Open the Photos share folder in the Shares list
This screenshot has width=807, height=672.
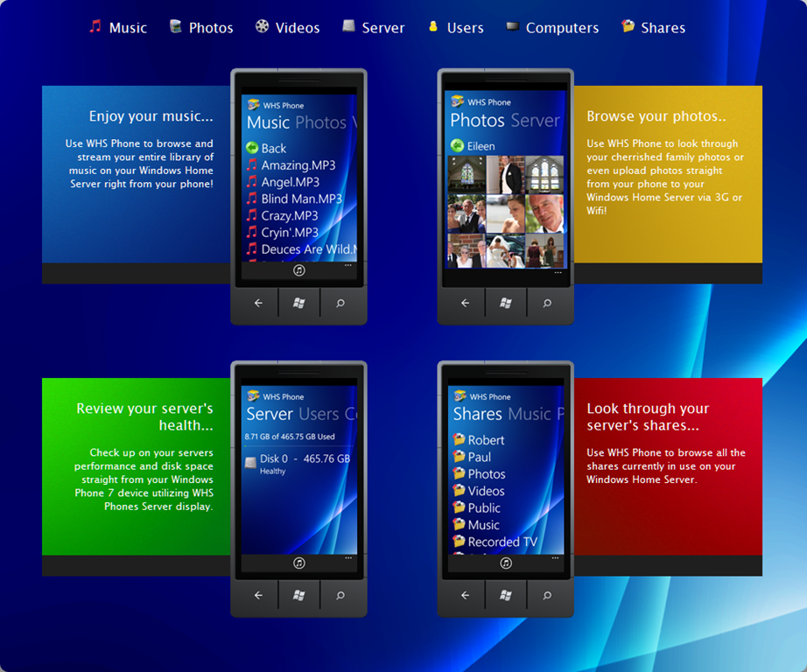click(x=479, y=474)
